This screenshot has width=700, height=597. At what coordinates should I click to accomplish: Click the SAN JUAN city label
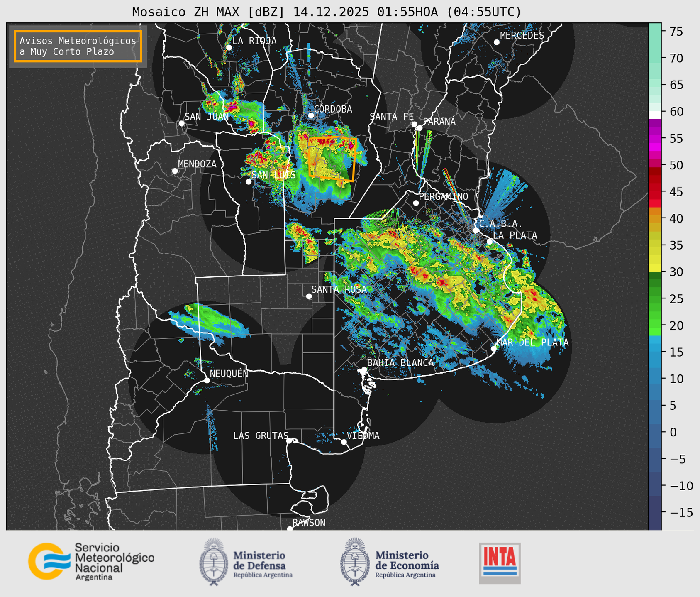pos(207,117)
